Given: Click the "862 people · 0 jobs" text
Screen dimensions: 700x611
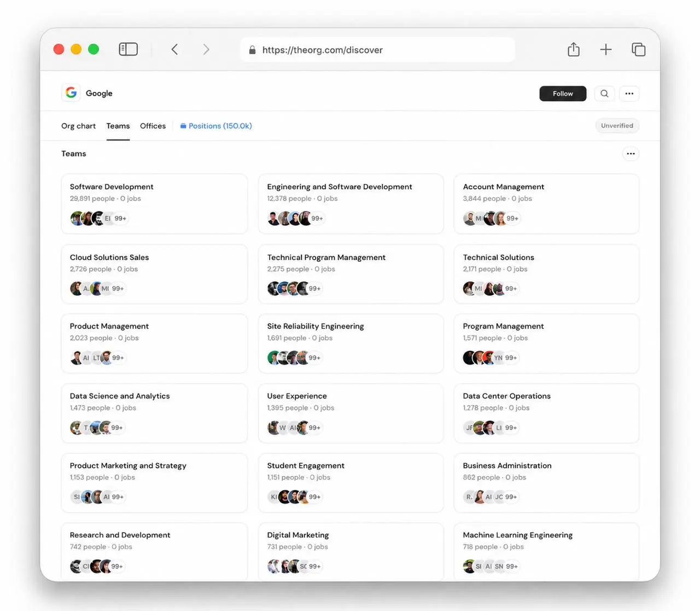Looking at the screenshot, I should 494,477.
